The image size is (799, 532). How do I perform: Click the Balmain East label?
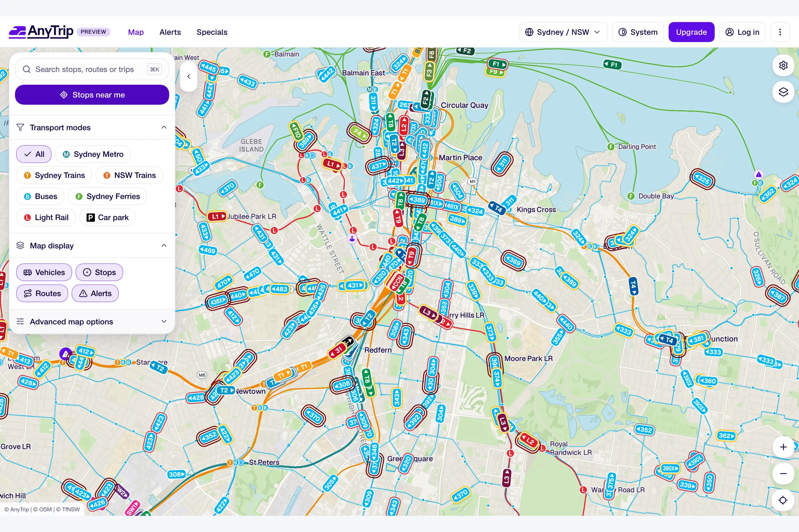(363, 73)
